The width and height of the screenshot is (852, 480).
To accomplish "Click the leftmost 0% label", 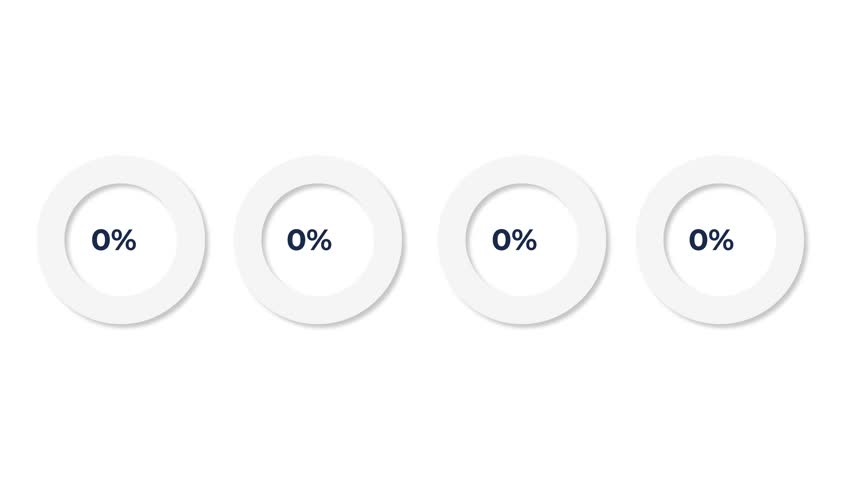I will point(114,240).
